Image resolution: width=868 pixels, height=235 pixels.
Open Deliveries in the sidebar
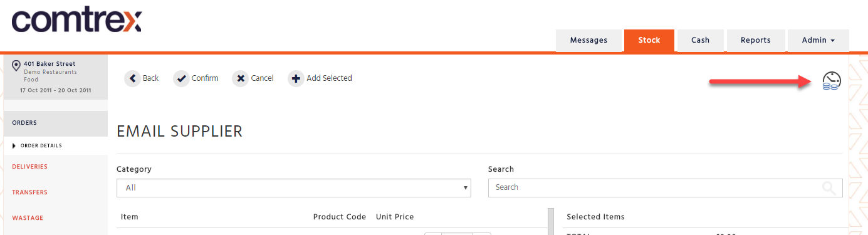(x=29, y=167)
